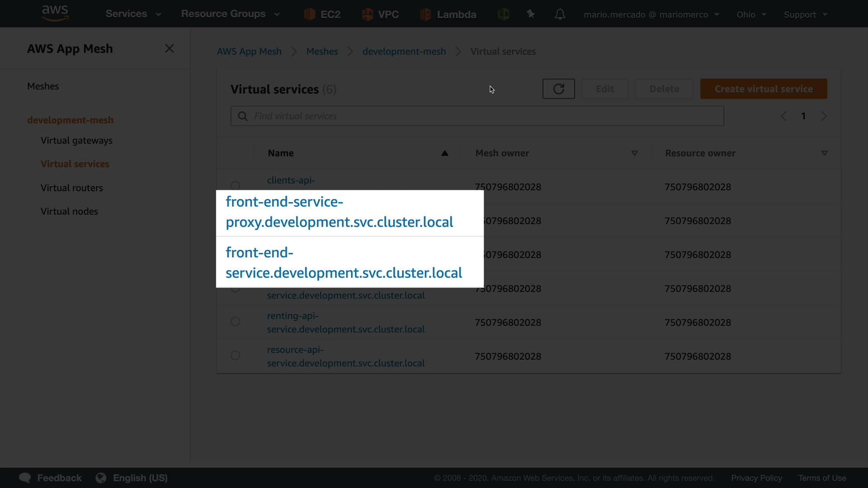Open Virtual routers in sidebar
Screen dimensions: 868x488
click(71, 188)
